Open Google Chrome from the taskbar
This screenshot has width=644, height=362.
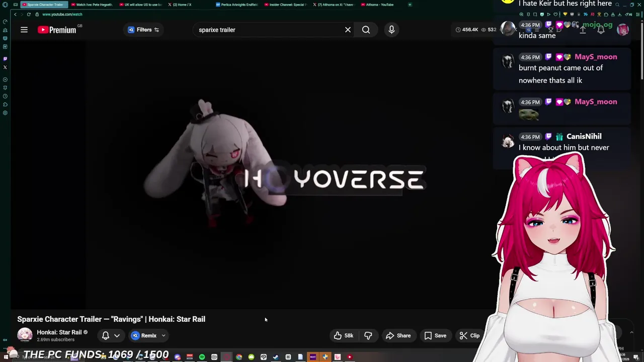point(239,357)
